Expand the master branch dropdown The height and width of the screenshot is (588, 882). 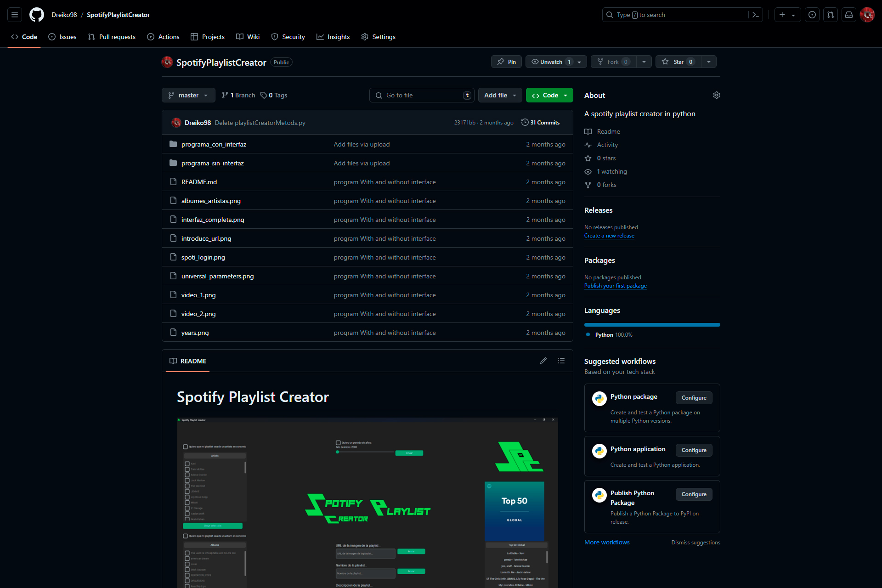(188, 95)
